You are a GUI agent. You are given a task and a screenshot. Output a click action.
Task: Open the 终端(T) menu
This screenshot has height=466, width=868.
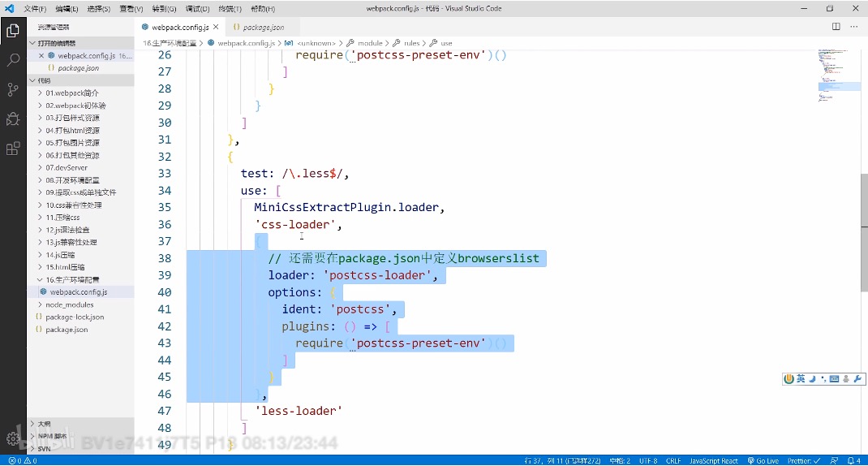click(230, 9)
